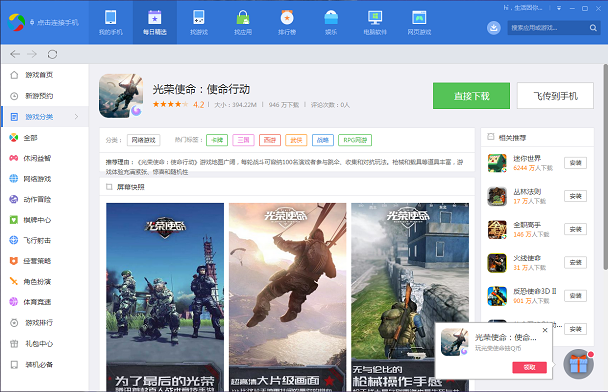The image size is (608, 392).
Task: Switch to Daily Picks (每日精选) tab
Action: [155, 22]
